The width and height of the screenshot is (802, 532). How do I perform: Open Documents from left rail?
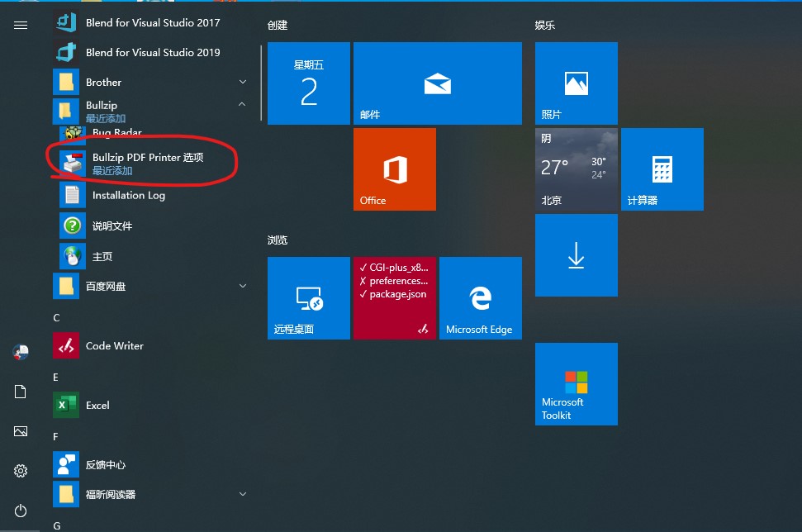coord(21,392)
